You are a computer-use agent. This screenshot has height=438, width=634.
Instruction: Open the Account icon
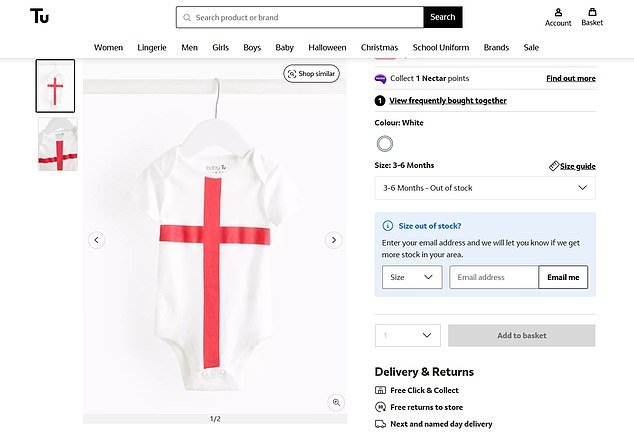(x=558, y=12)
